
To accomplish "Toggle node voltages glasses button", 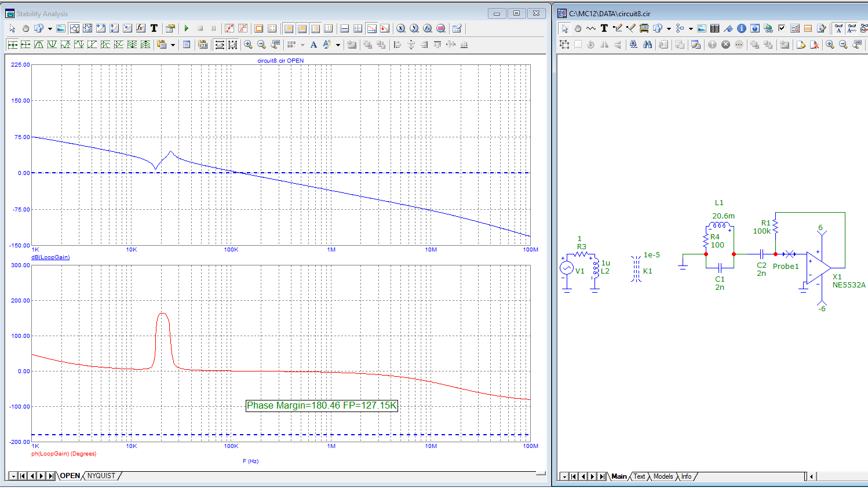I will click(x=864, y=28).
